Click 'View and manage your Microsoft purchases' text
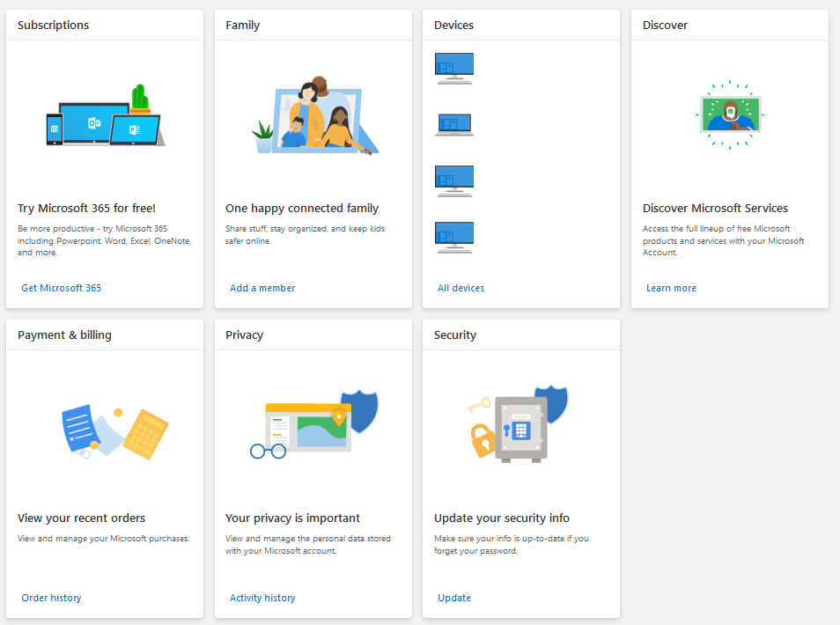This screenshot has width=840, height=625. tap(103, 538)
